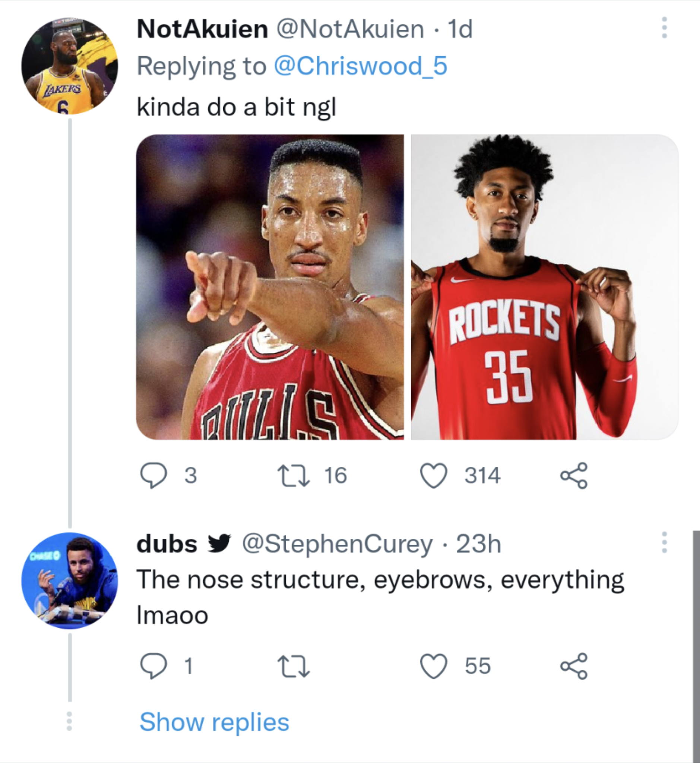Image resolution: width=700 pixels, height=763 pixels.
Task: View the Bulls jersey photo
Action: tap(270, 287)
